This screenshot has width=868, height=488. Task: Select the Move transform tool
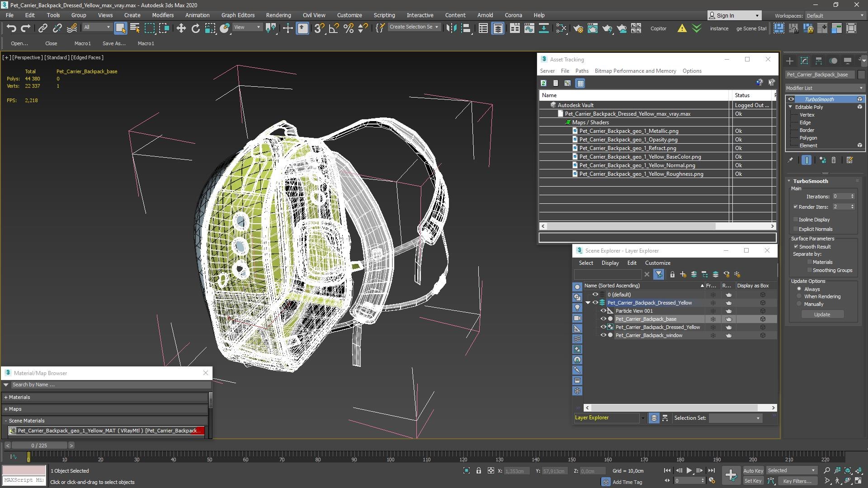point(181,28)
